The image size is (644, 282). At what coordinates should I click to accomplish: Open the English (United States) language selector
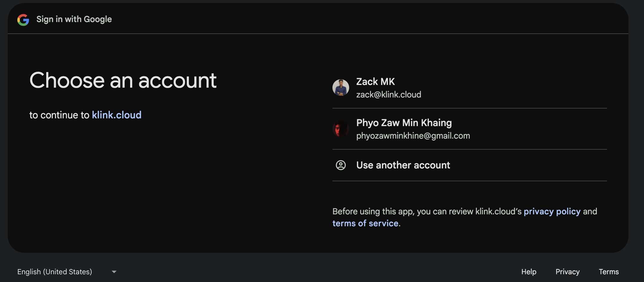pyautogui.click(x=55, y=272)
